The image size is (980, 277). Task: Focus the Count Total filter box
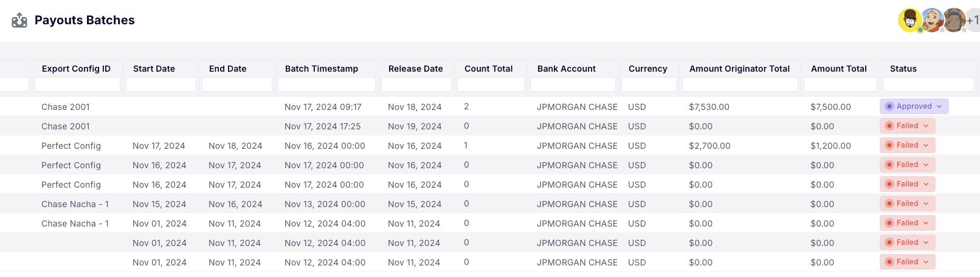[491, 84]
